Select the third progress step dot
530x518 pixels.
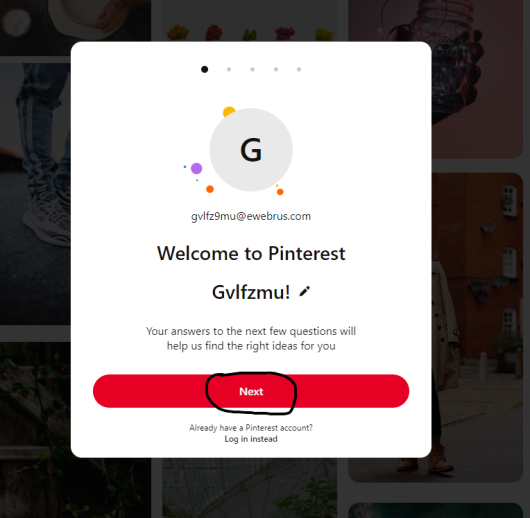pyautogui.click(x=252, y=69)
